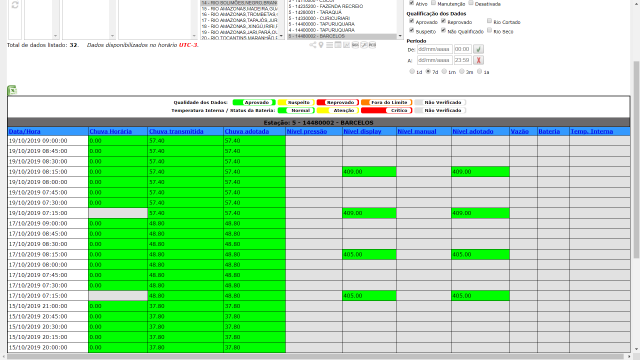Open the Nível adotado column link
Screen dimensions: 640x360
click(473, 131)
